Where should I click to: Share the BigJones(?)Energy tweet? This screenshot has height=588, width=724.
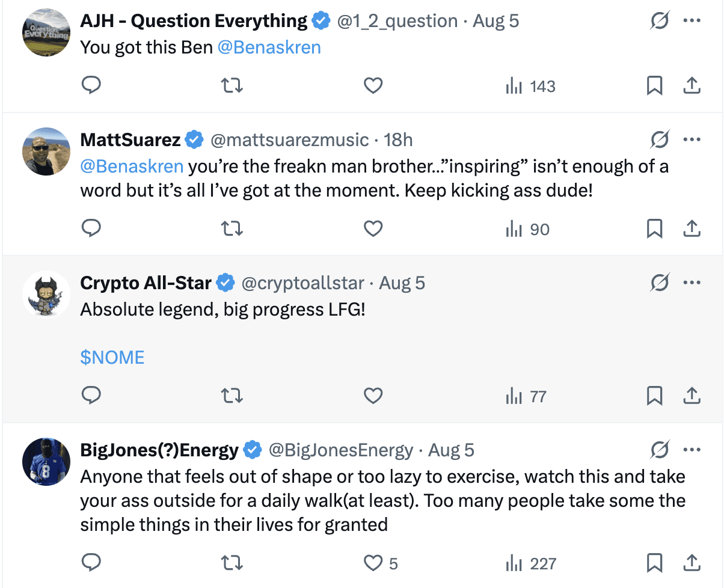(x=692, y=563)
